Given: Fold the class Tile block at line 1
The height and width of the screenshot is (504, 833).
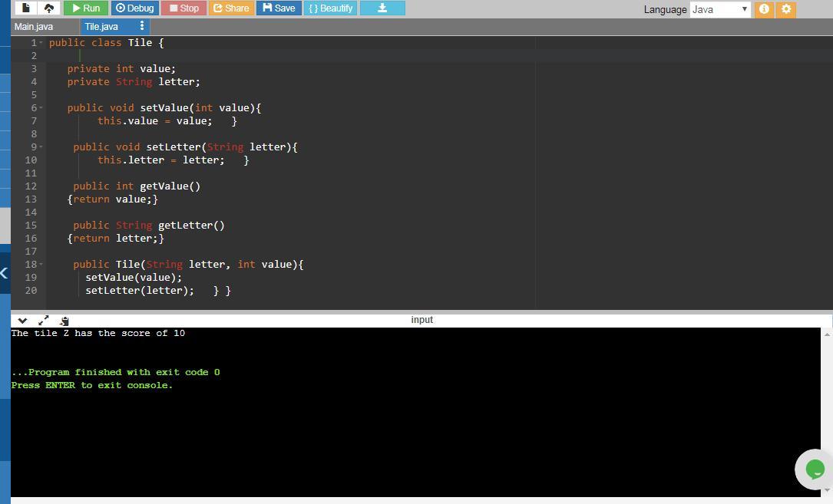Looking at the screenshot, I should click(x=41, y=42).
